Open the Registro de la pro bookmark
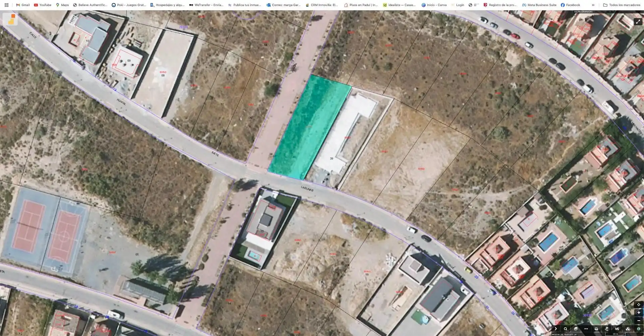Image resolution: width=644 pixels, height=336 pixels. 500,5
